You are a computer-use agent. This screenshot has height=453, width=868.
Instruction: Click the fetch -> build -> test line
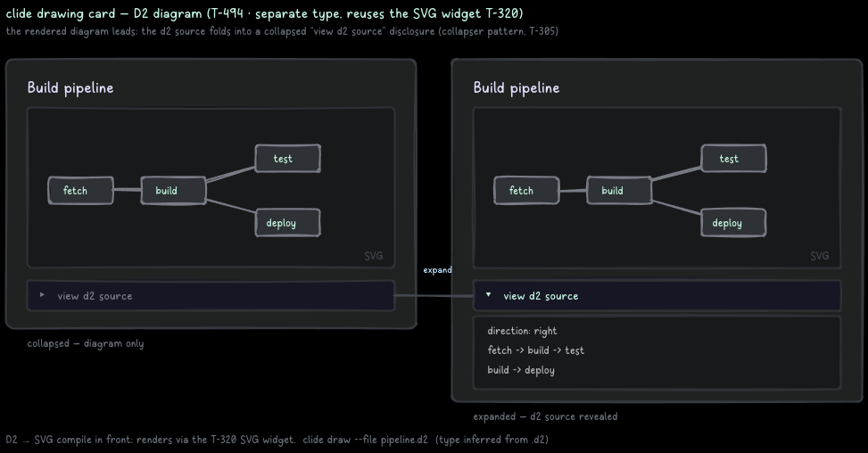coord(535,350)
